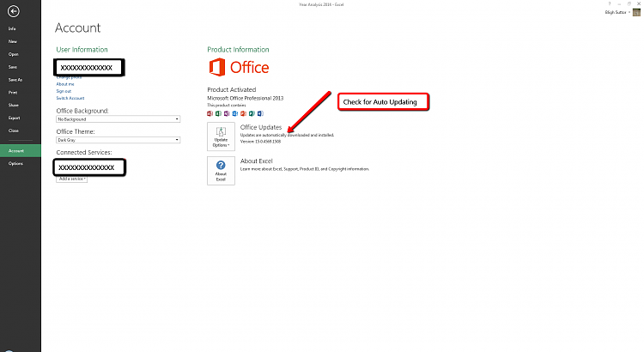This screenshot has width=644, height=352.
Task: Click the teal Publisher product icon
Action: coord(252,113)
